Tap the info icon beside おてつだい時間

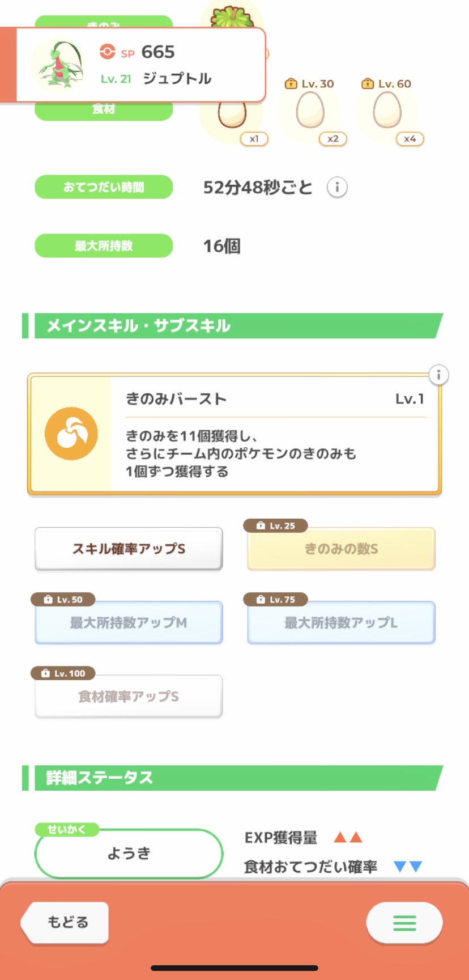click(337, 187)
